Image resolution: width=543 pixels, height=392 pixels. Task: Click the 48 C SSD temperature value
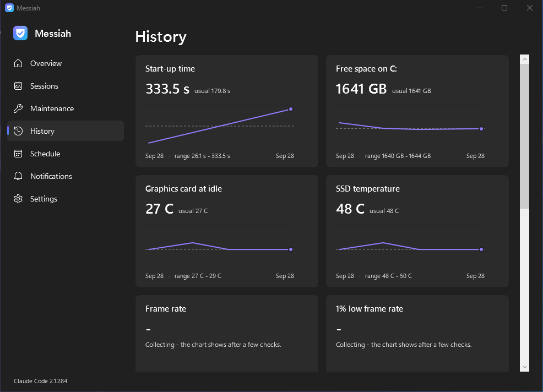pyautogui.click(x=350, y=209)
